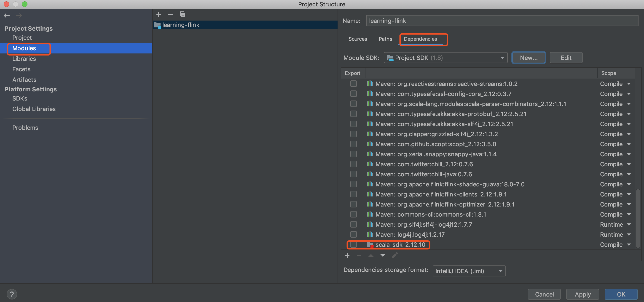Open scope dropdown for slf4j-log4j12 dependency
This screenshot has width=644, height=302.
(x=629, y=225)
